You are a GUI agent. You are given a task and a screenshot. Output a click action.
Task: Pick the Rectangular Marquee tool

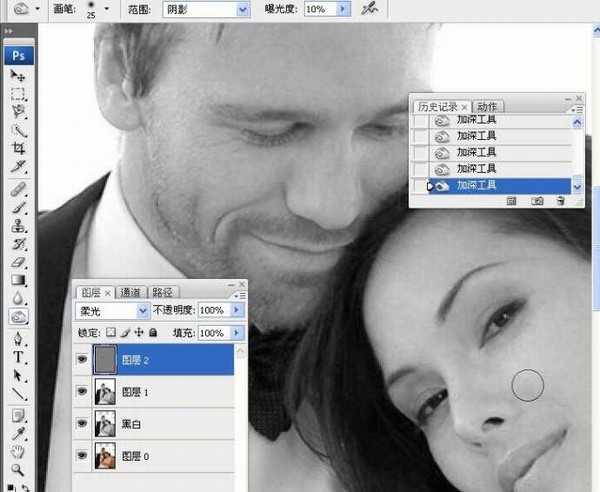pos(18,94)
